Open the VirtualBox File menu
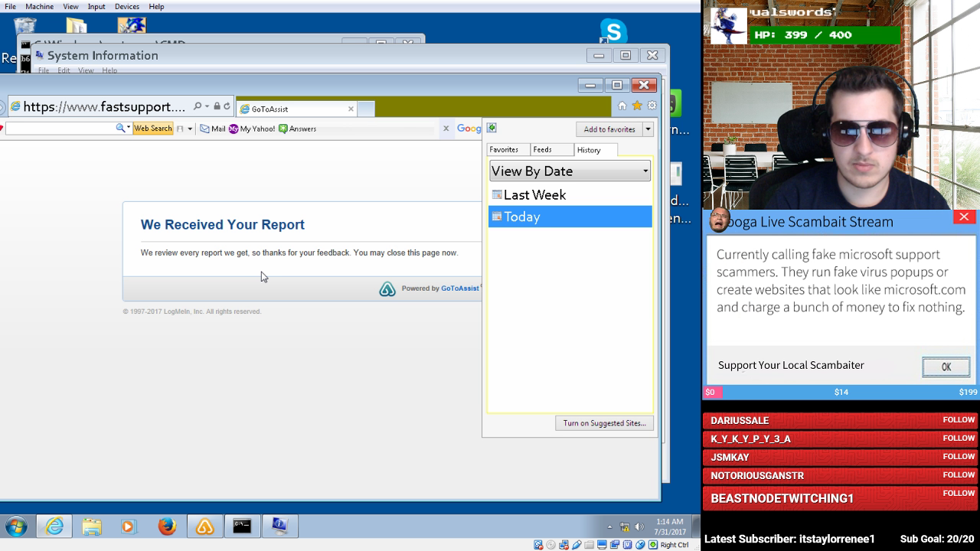 pos(10,6)
